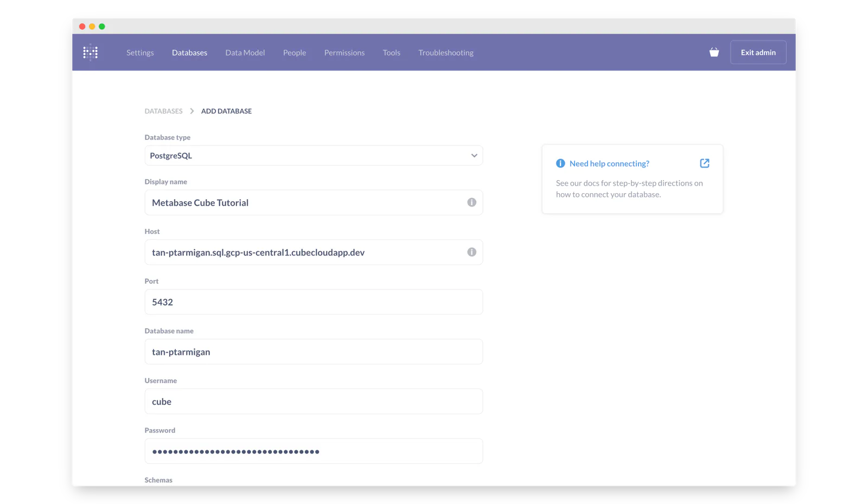Open the Settings admin tab
868x504 pixels.
pos(140,53)
